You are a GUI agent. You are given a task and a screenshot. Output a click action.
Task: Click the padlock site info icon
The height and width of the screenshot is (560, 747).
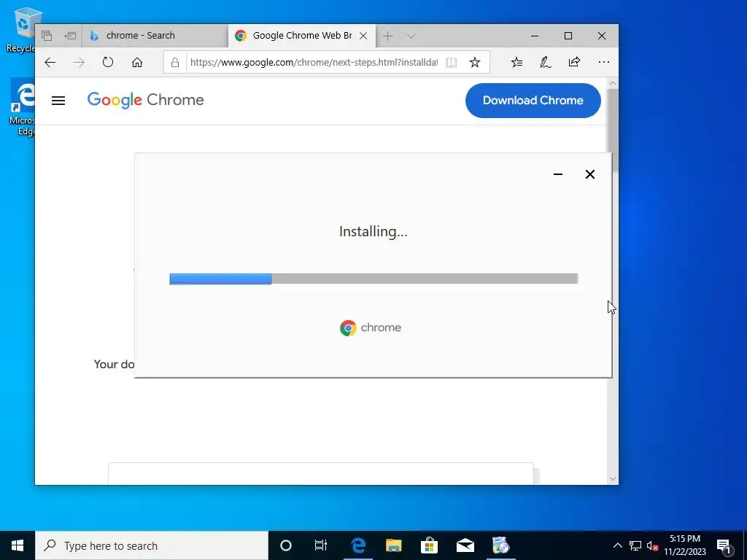click(x=175, y=63)
